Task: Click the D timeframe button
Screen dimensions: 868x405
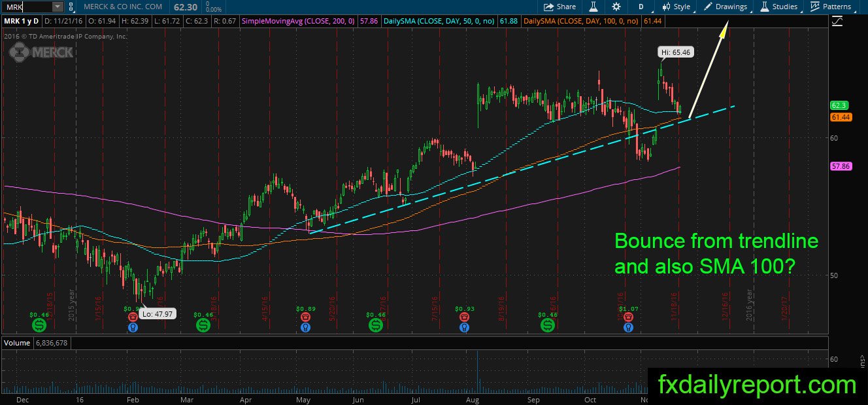Action: pos(641,7)
